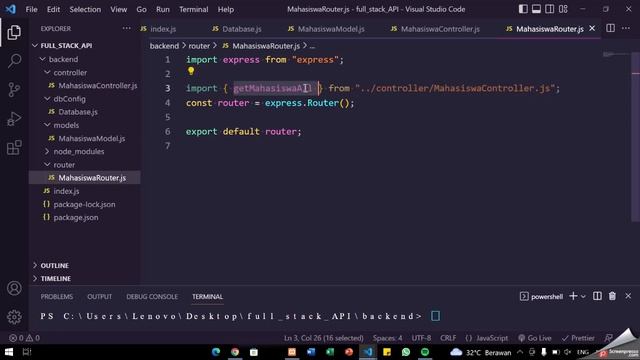Open the File menu
This screenshot has height=360, width=640.
coord(31,9)
